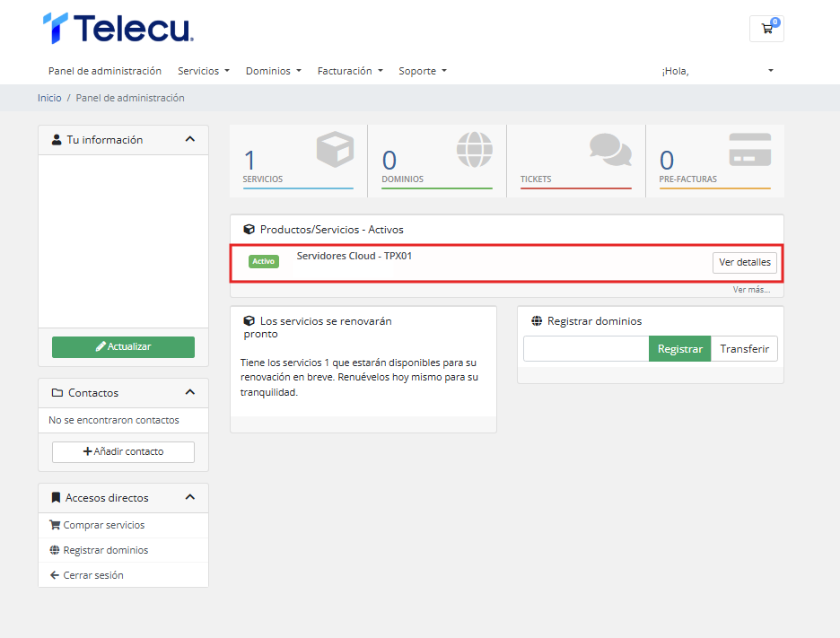Click the green Activo status badge

tap(264, 261)
